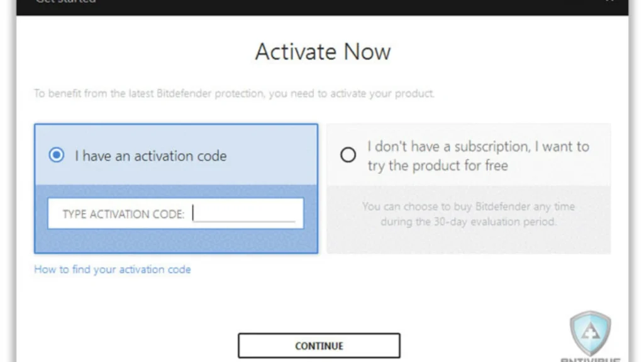Click the triangle symbol inside the shield badge
Screen dimensions: 644x362
pyautogui.click(x=590, y=331)
